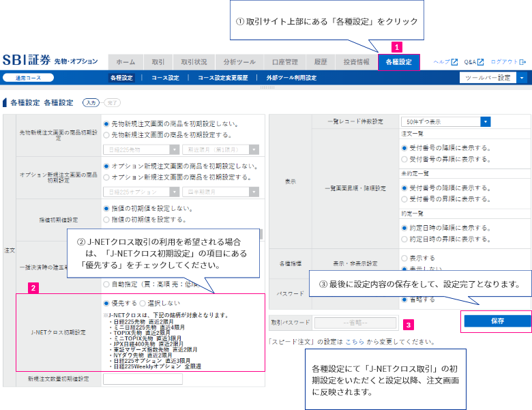Open the 50件ずつ表示 dropdown

pyautogui.click(x=446, y=121)
